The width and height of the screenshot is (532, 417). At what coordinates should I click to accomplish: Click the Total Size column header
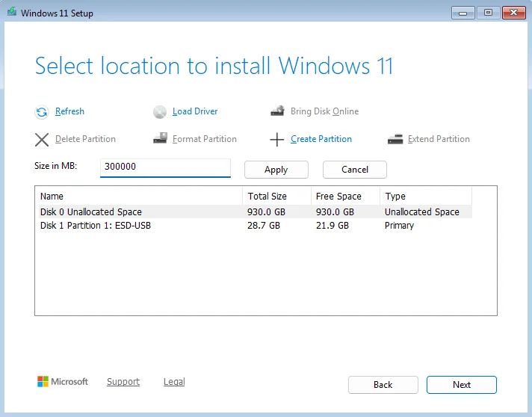tap(277, 196)
